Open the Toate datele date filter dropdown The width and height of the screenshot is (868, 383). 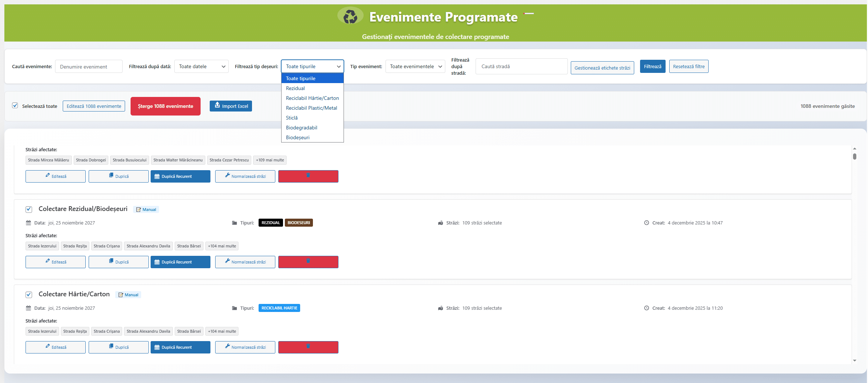click(201, 66)
